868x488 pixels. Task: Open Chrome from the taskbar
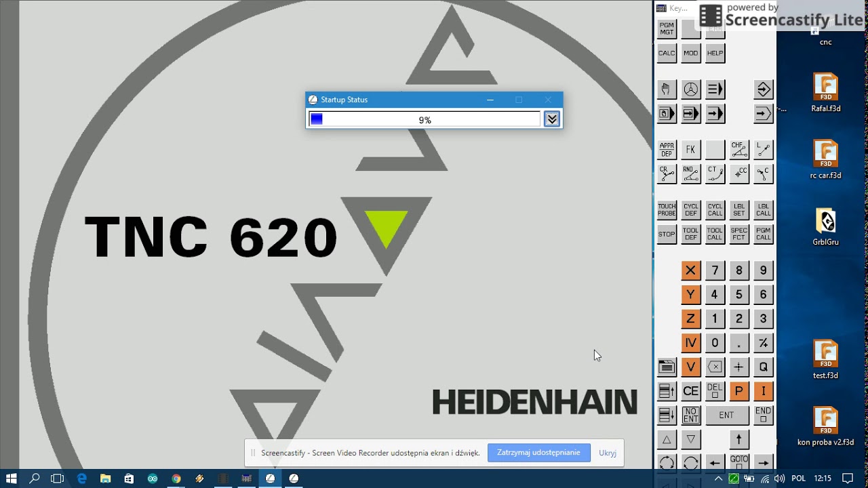tap(176, 479)
